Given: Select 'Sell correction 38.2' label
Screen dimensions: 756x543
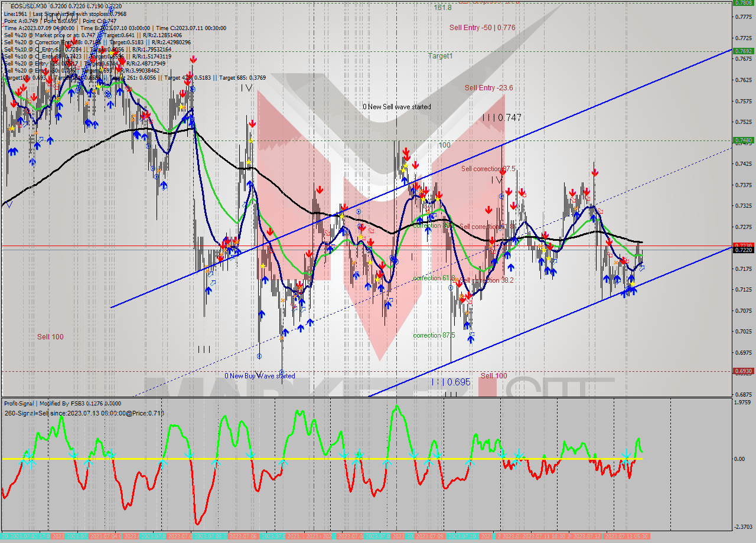Looking at the screenshot, I should click(487, 280).
